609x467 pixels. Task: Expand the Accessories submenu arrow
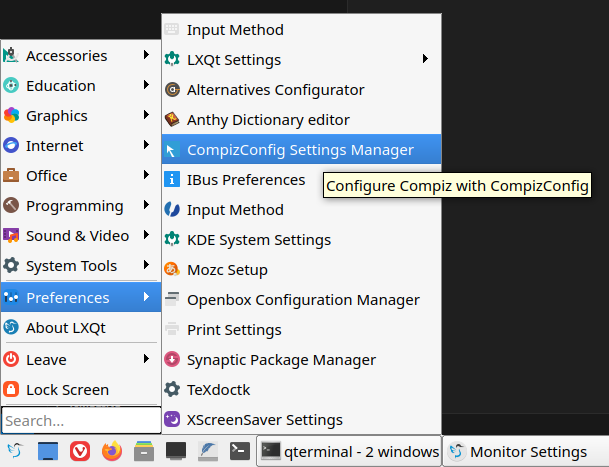coord(146,54)
